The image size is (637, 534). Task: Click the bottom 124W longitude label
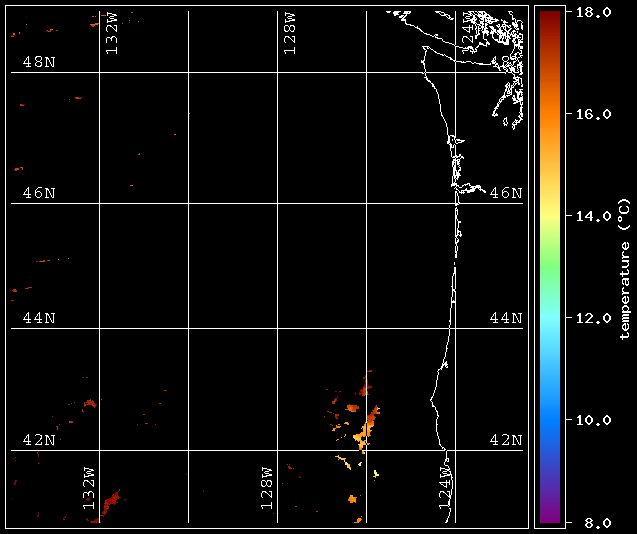click(x=445, y=488)
